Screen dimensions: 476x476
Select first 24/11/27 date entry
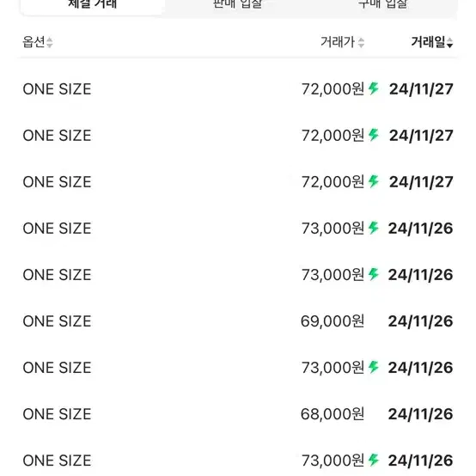pyautogui.click(x=421, y=89)
